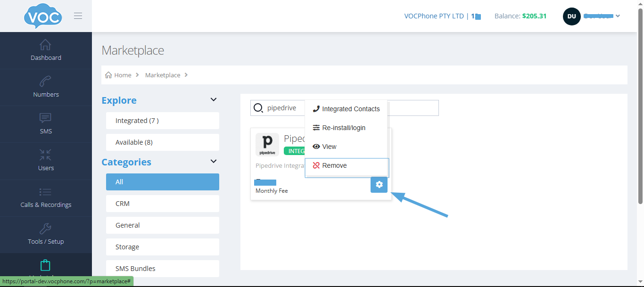Click the VOC cloud logo
Viewport: 644px width, 287px height.
pos(43,16)
